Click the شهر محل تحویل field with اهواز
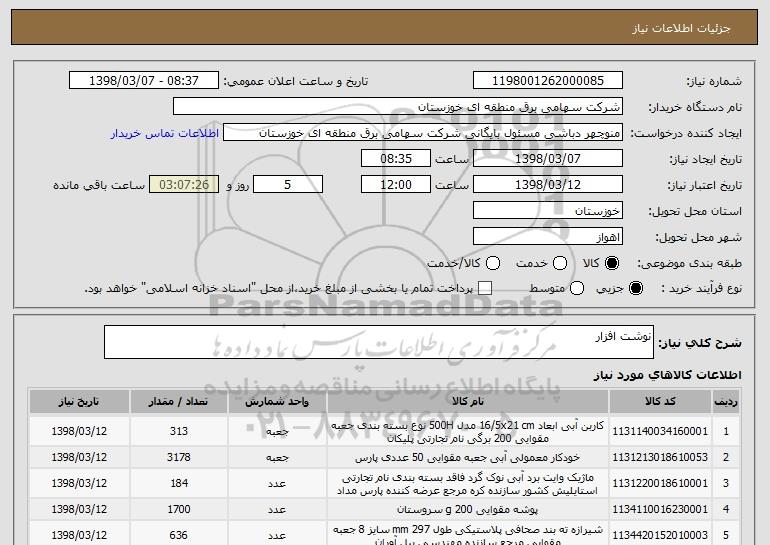Image resolution: width=770 pixels, height=545 pixels. (x=548, y=237)
